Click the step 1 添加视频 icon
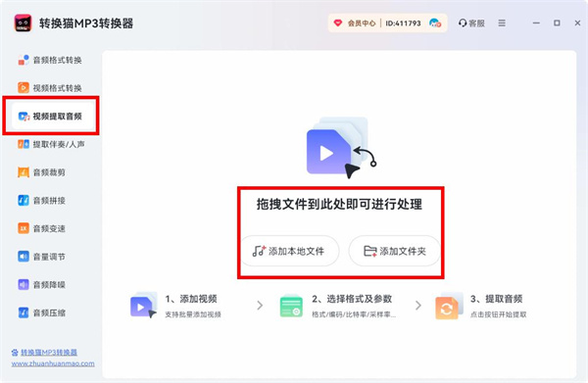This screenshot has height=383, width=588. coord(143,306)
